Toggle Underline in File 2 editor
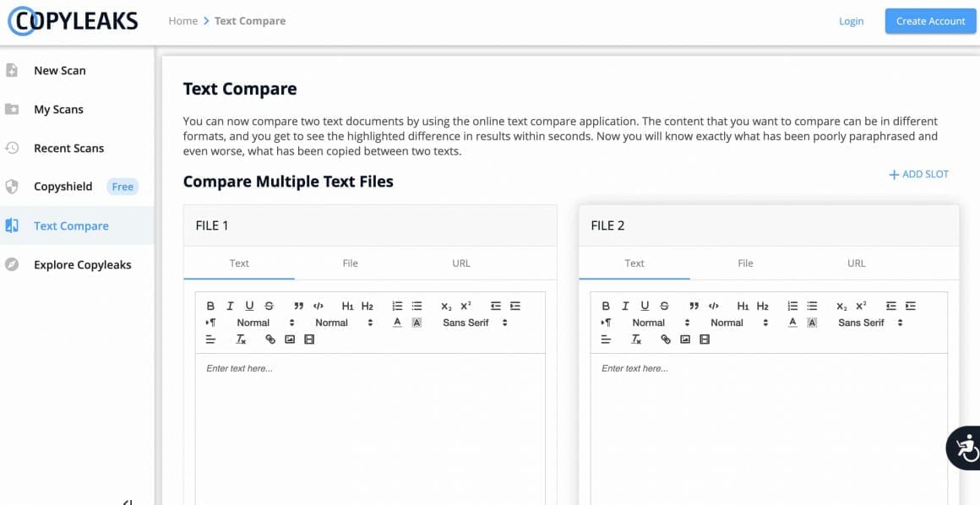 point(645,306)
